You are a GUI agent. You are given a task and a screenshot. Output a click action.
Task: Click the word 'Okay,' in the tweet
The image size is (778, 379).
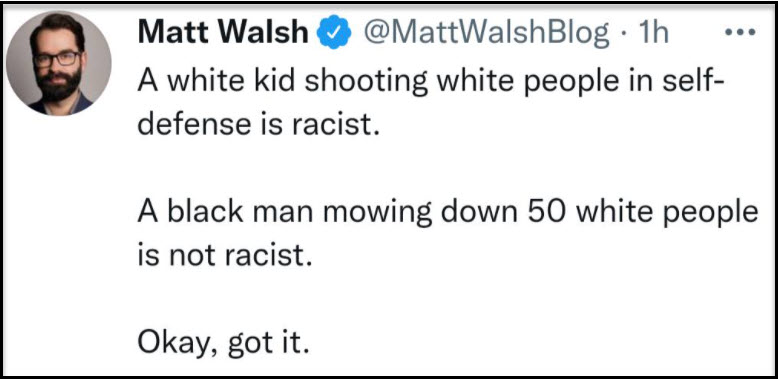click(x=178, y=342)
